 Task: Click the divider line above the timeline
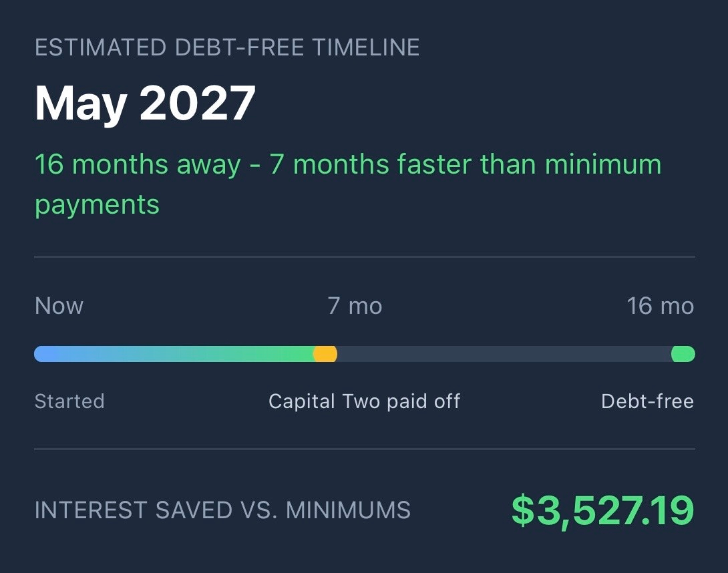point(364,256)
